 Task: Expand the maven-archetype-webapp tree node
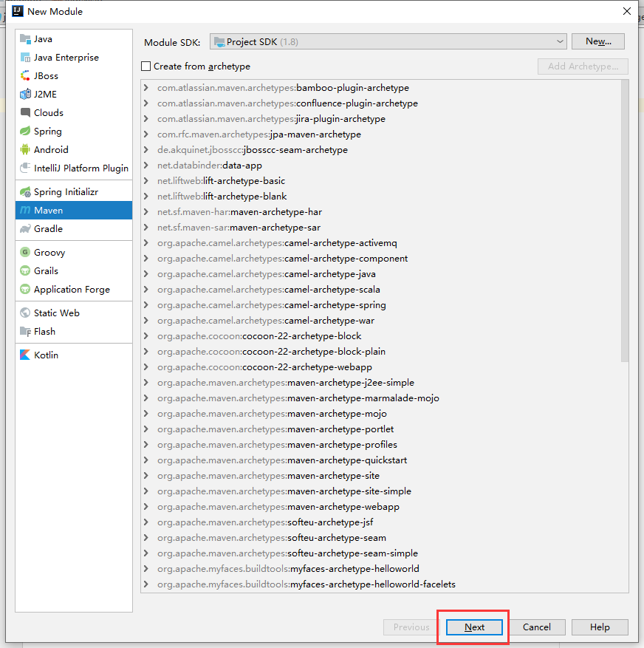pyautogui.click(x=147, y=507)
